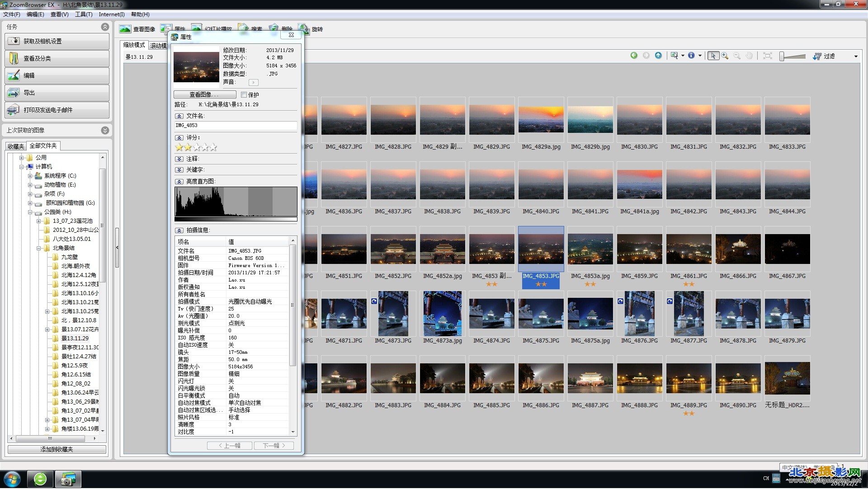Click the 获取及相机设置 camera icon

coord(14,41)
